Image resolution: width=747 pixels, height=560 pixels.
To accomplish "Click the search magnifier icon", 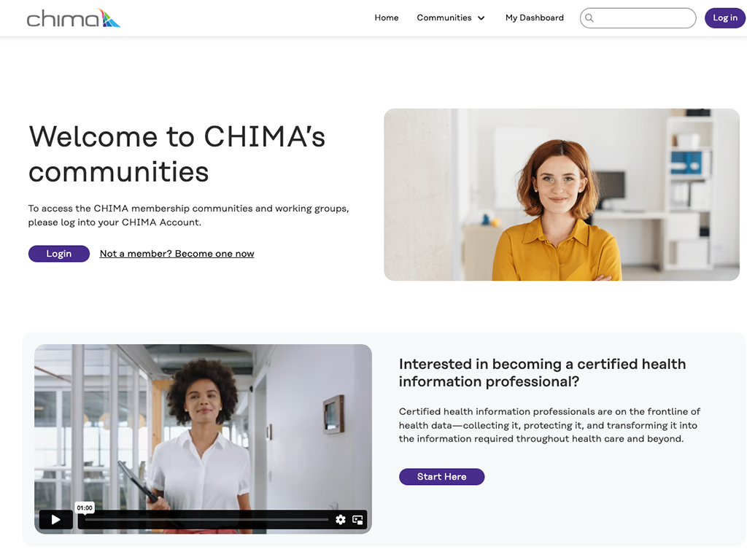I will tap(589, 18).
